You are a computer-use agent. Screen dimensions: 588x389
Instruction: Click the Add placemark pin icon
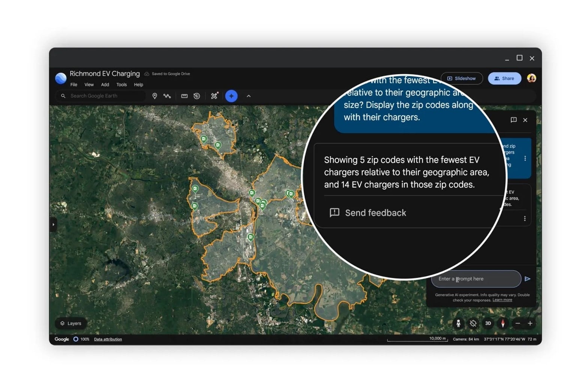(154, 96)
